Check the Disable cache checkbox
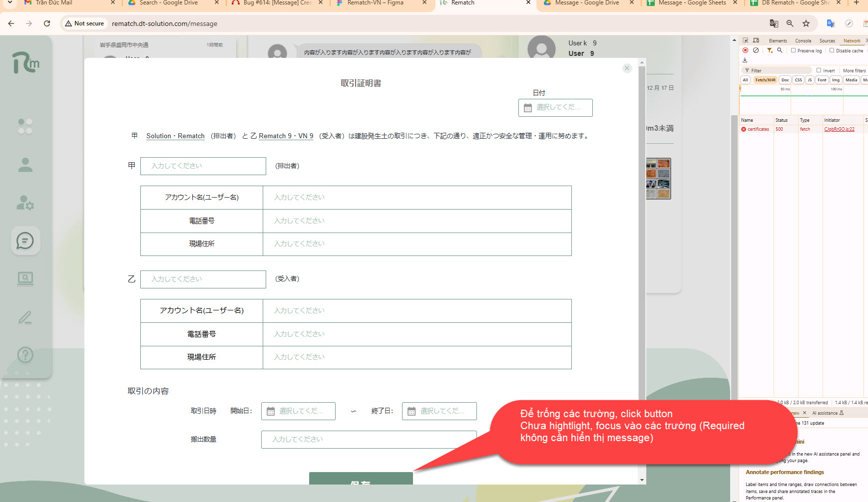 [x=832, y=50]
